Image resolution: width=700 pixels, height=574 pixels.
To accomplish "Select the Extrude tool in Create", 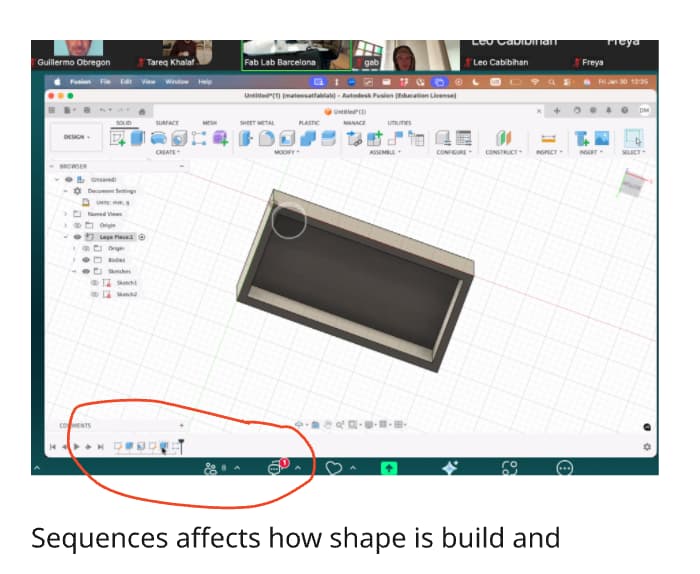I will coord(138,138).
